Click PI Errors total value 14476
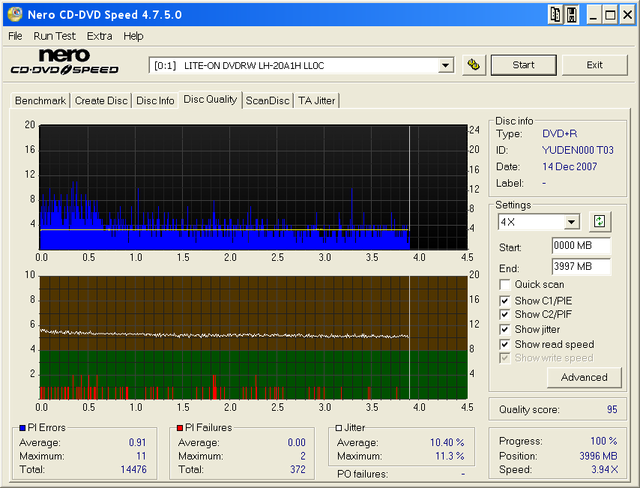 tap(133, 470)
